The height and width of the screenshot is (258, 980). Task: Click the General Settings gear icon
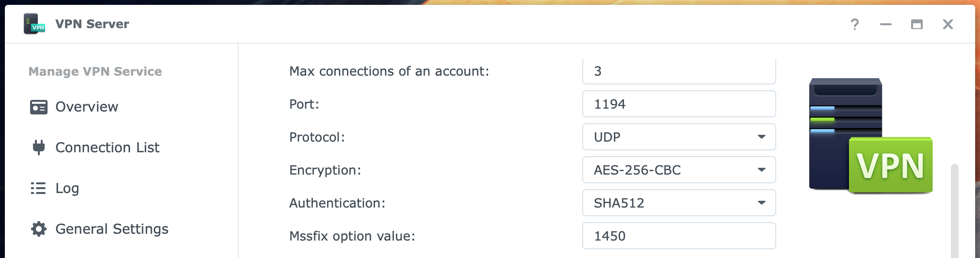point(39,229)
